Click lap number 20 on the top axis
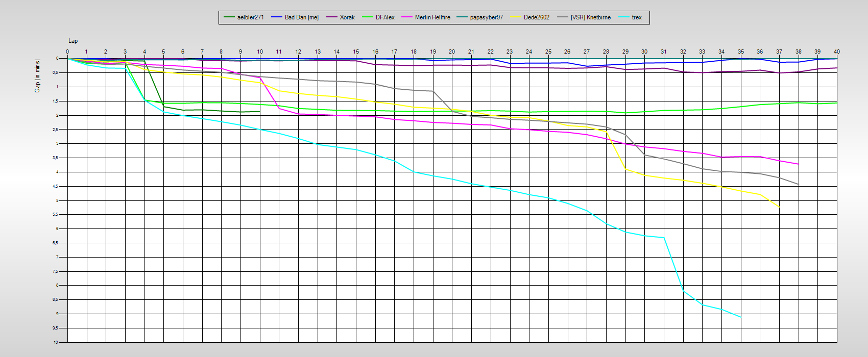The height and width of the screenshot is (357, 868). 452,52
